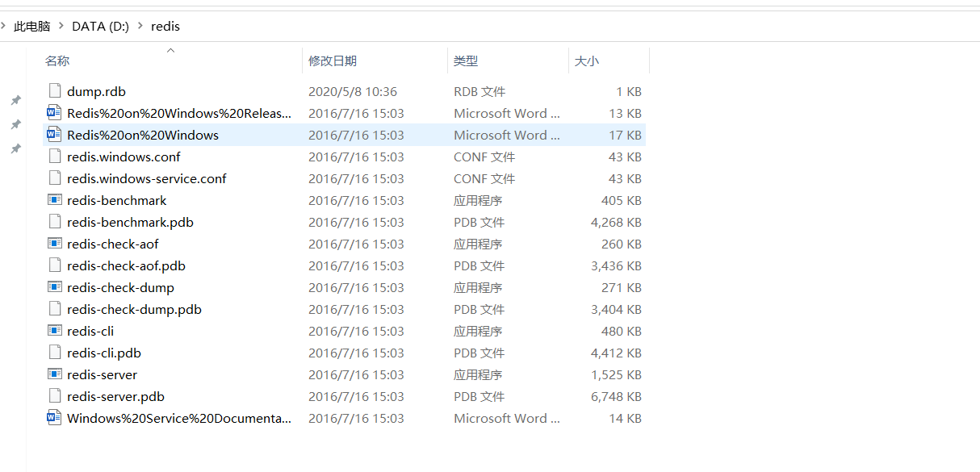Click the redis.windows-service.conf file icon
980x472 pixels.
click(x=55, y=178)
